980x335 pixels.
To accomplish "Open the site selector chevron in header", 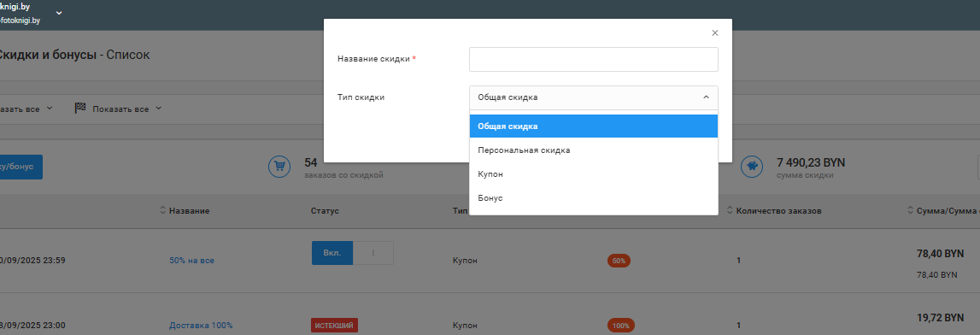I will (59, 13).
